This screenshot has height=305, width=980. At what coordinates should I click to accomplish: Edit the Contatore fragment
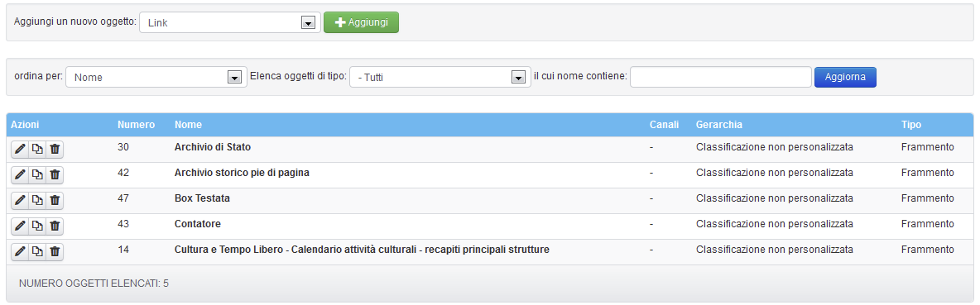click(x=20, y=226)
